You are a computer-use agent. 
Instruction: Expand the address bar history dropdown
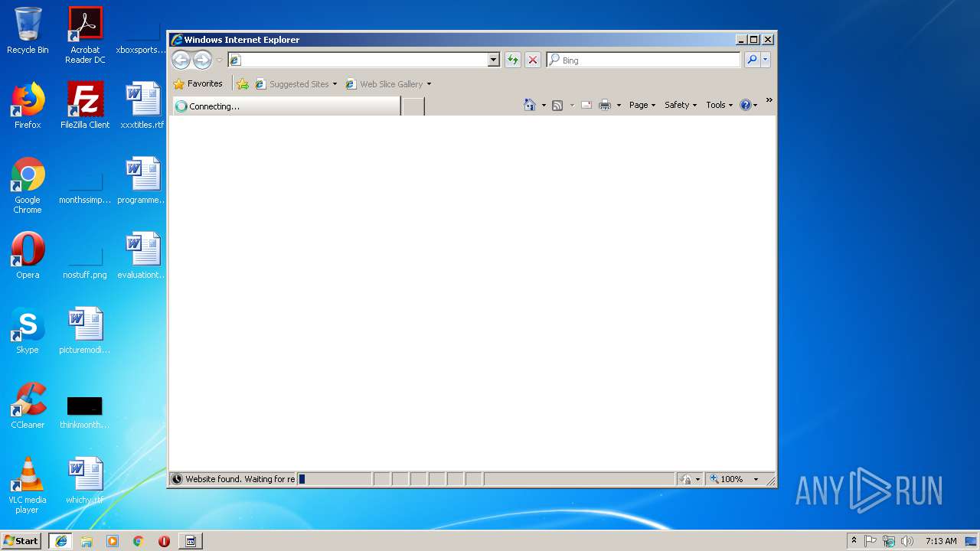point(494,60)
